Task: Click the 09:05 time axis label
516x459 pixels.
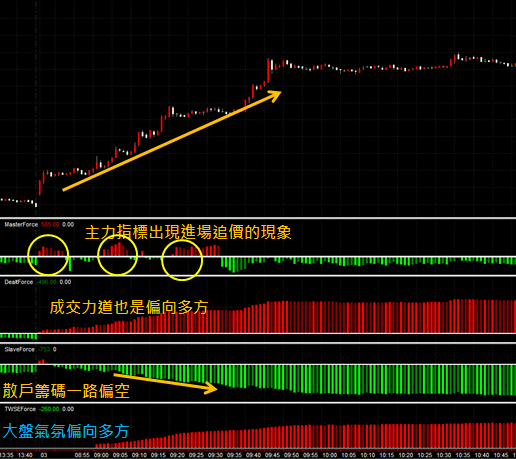Action: [x=120, y=455]
